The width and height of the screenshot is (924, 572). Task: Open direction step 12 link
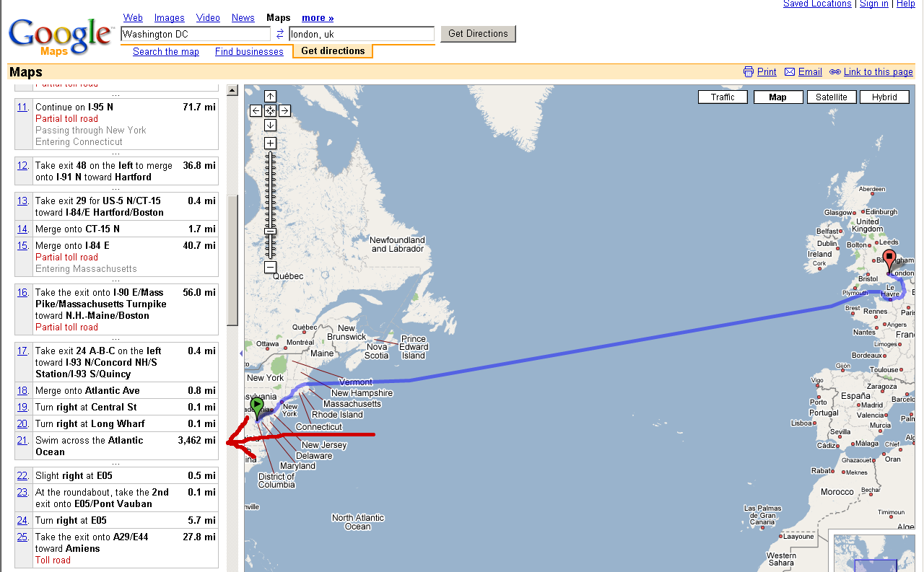tap(22, 166)
